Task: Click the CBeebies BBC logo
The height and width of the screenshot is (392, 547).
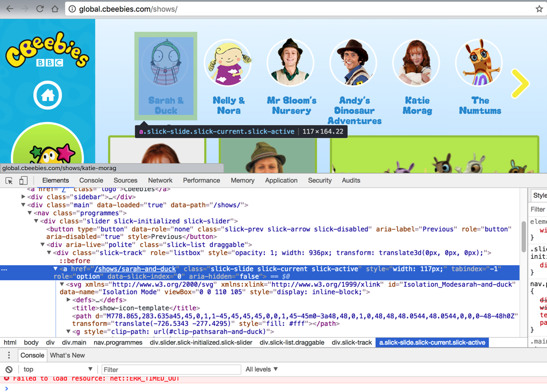Action: (47, 50)
